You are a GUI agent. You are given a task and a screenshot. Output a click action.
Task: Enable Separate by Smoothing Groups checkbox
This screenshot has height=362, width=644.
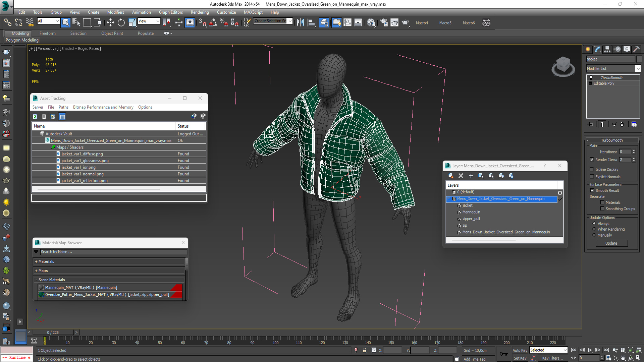[602, 209]
